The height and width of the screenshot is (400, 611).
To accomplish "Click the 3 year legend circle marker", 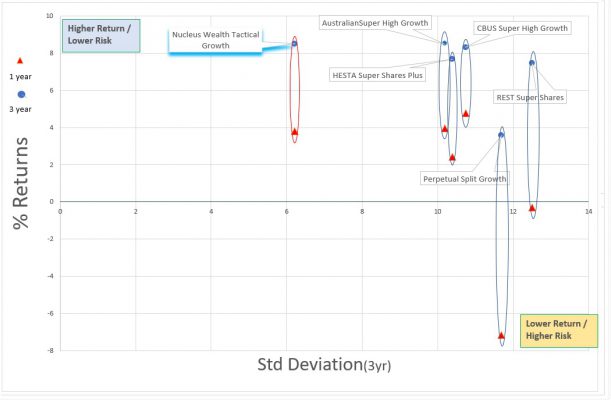I will tap(21, 94).
